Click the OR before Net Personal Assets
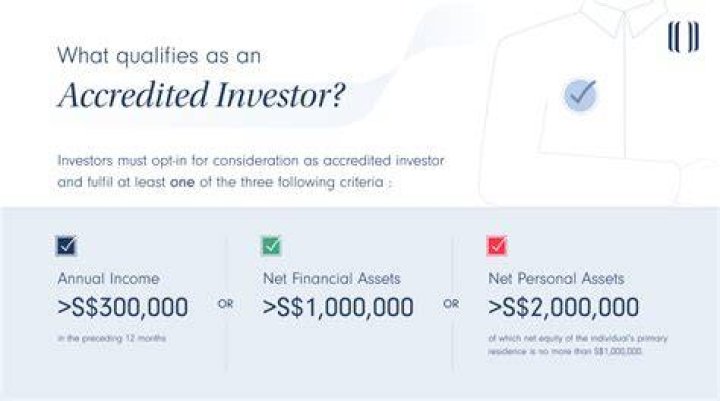The image size is (720, 401). pos(451,304)
